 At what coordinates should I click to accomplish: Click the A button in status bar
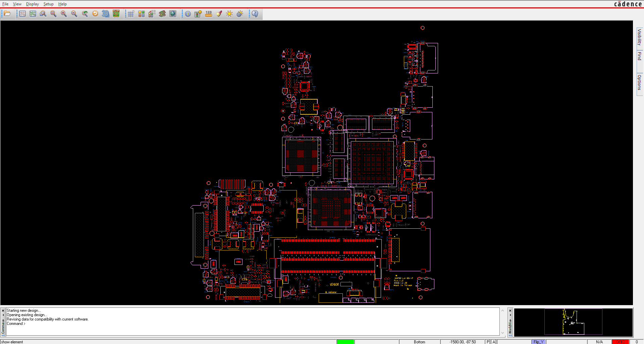click(494, 342)
